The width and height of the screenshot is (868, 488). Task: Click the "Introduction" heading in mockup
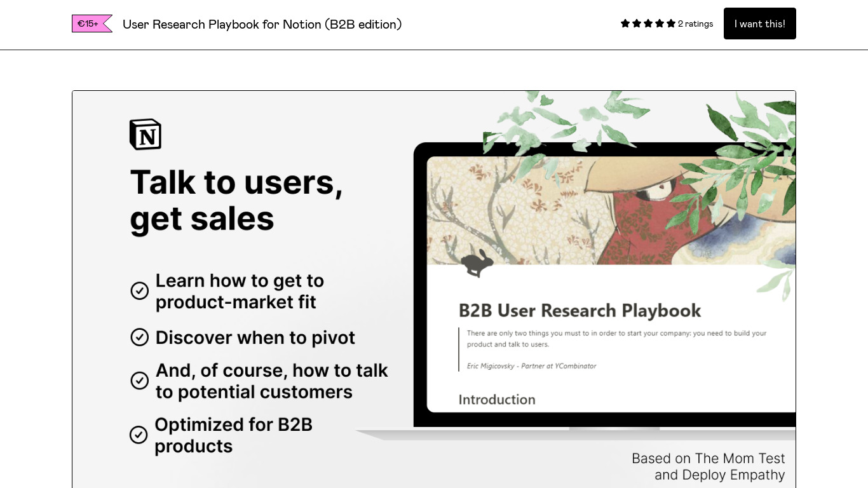(497, 400)
